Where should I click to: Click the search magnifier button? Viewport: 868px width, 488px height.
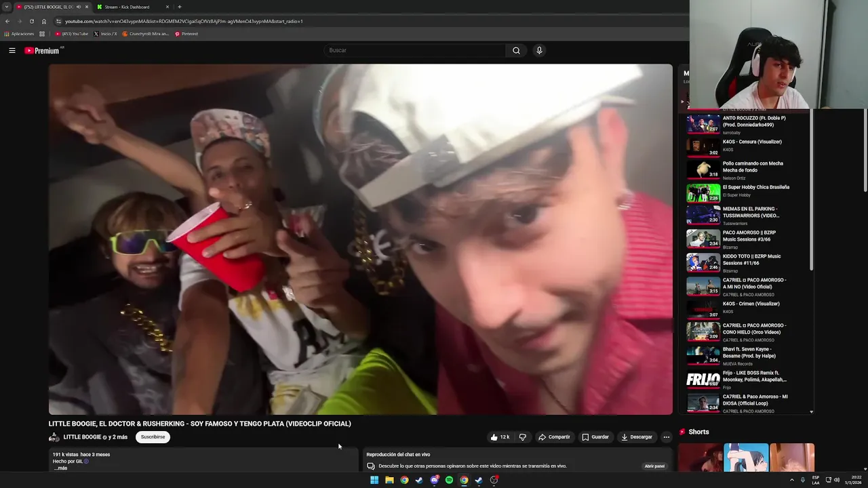(x=516, y=50)
